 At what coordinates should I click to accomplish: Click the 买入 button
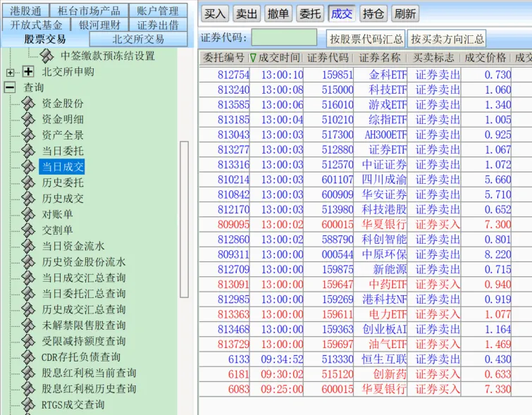tap(215, 13)
